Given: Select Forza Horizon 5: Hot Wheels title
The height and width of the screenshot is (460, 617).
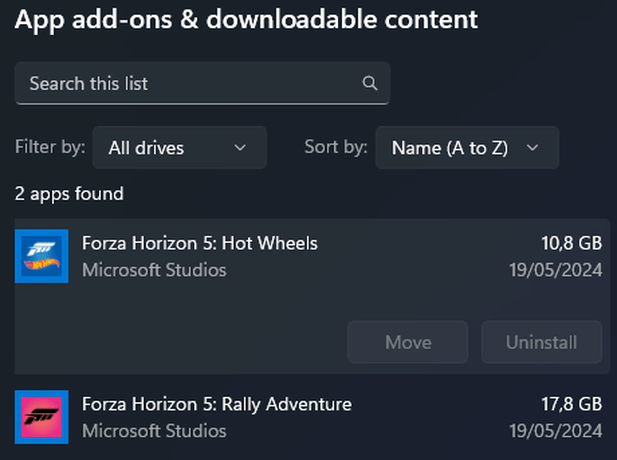Looking at the screenshot, I should click(200, 243).
